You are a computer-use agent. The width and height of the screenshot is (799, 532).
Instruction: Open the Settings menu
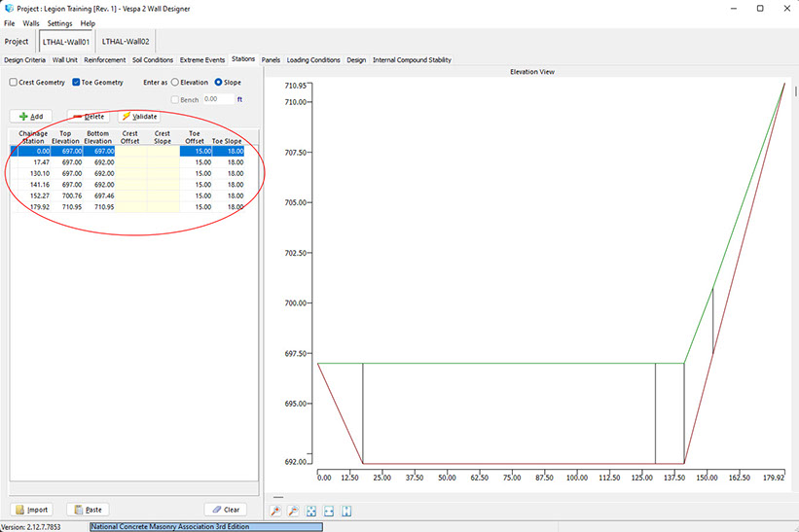[59, 23]
